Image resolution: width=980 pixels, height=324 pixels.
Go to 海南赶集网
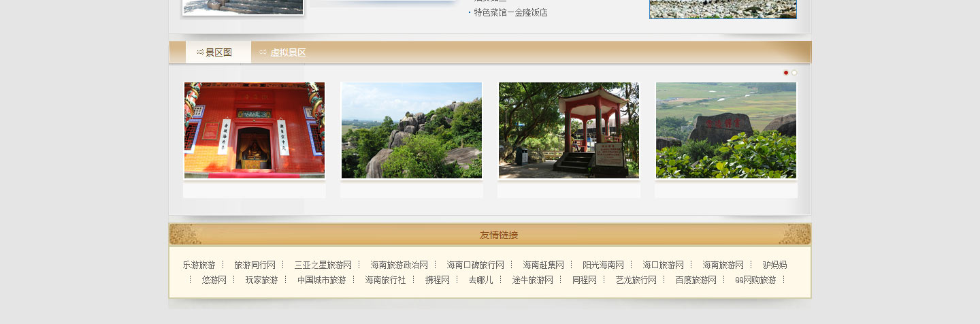tap(543, 265)
